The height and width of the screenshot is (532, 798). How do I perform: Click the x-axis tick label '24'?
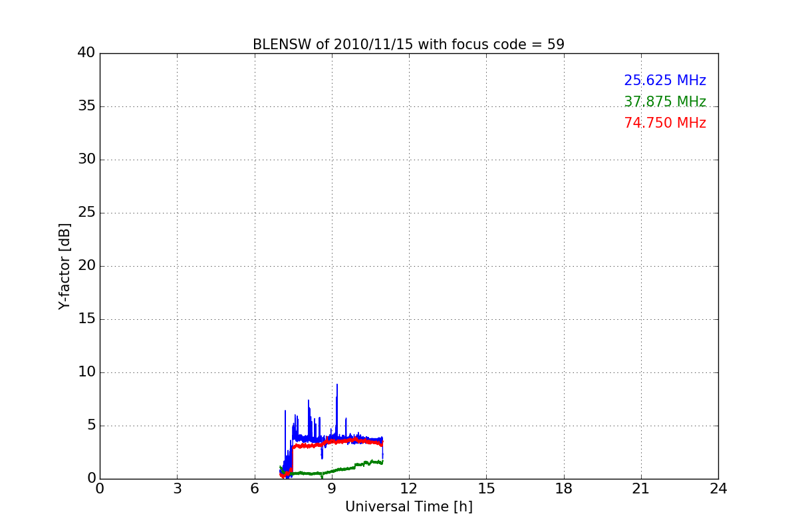coord(718,488)
